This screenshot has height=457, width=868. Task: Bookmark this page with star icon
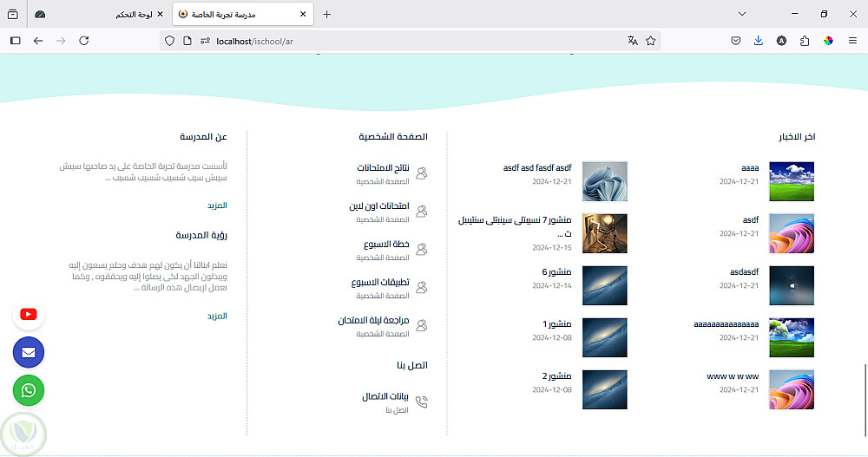tap(650, 41)
